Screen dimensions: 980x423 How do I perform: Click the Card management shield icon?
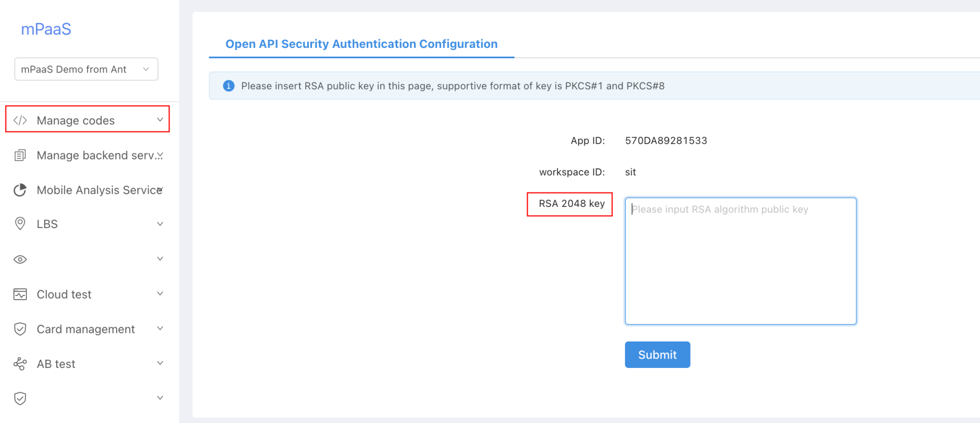[x=20, y=329]
